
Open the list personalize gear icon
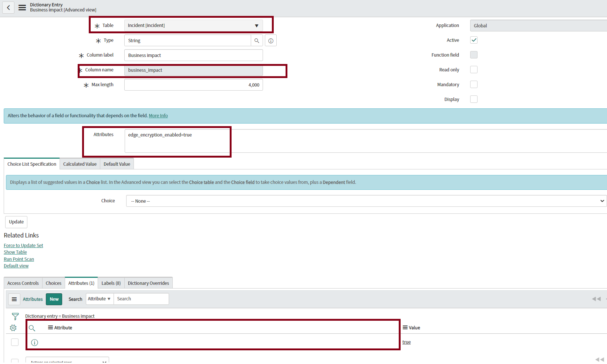pyautogui.click(x=13, y=328)
